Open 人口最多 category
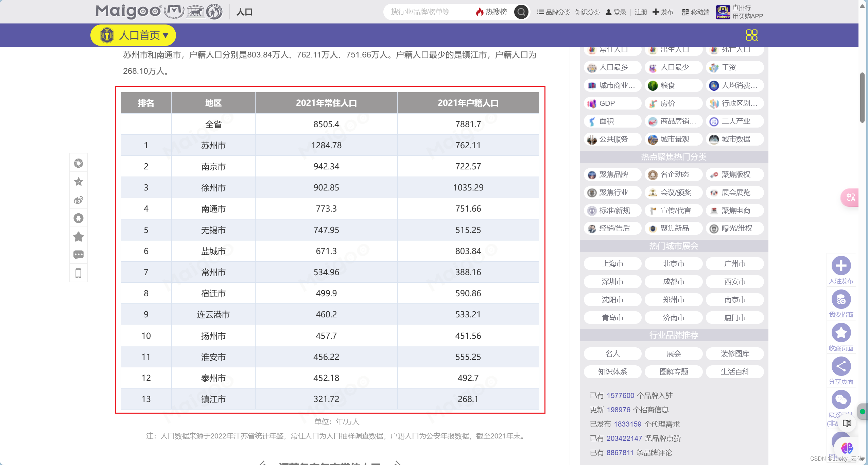 [612, 67]
